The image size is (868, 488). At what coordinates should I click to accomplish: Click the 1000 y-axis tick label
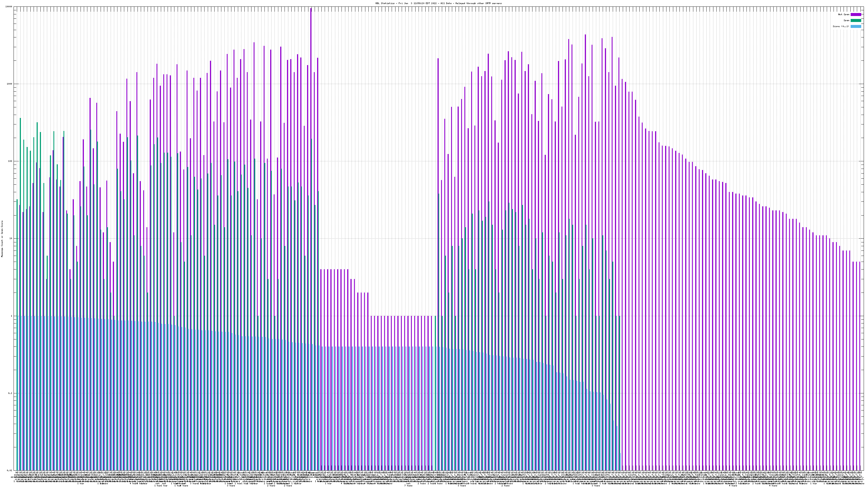click(9, 84)
